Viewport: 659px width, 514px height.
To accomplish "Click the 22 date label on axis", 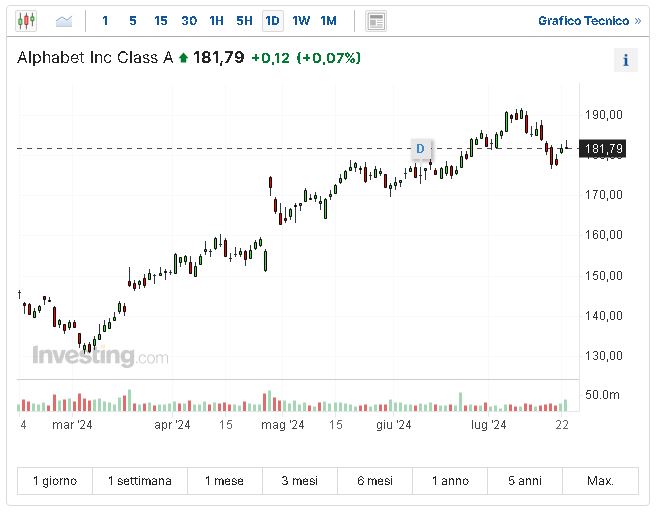I will tap(562, 425).
